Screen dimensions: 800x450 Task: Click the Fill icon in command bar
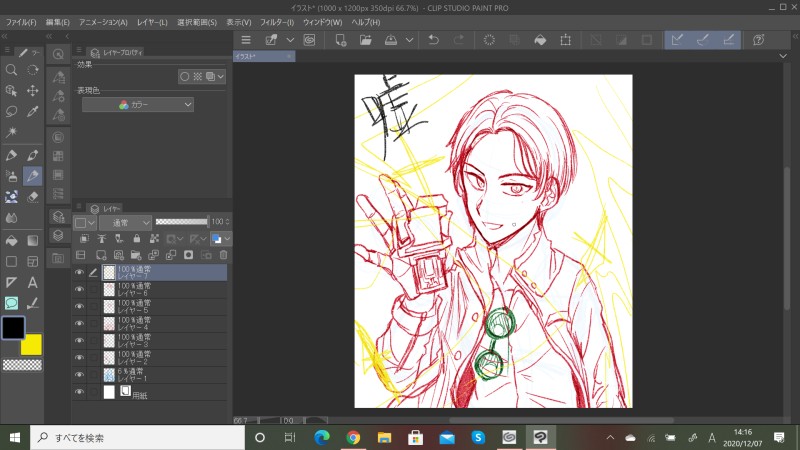coord(540,40)
